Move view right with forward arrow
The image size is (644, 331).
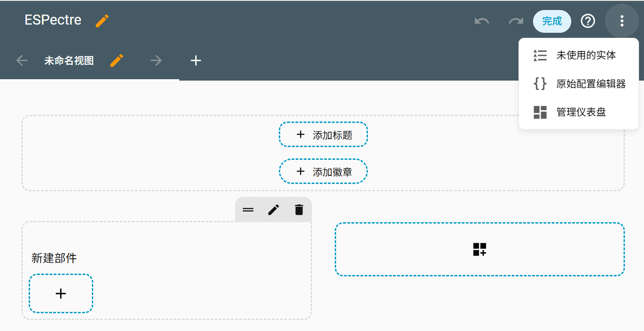156,61
